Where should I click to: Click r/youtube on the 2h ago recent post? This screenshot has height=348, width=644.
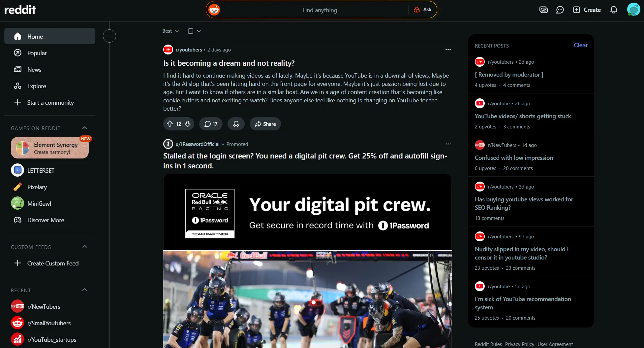coord(499,103)
